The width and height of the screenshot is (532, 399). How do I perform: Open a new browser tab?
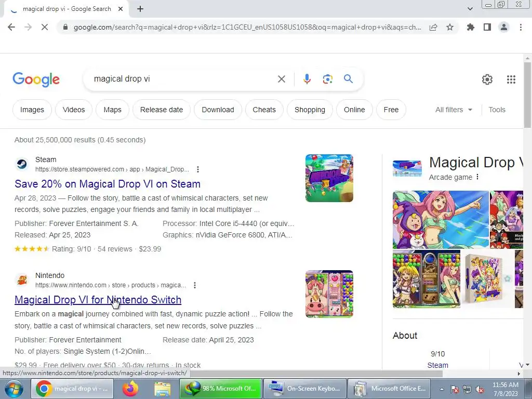point(140,9)
